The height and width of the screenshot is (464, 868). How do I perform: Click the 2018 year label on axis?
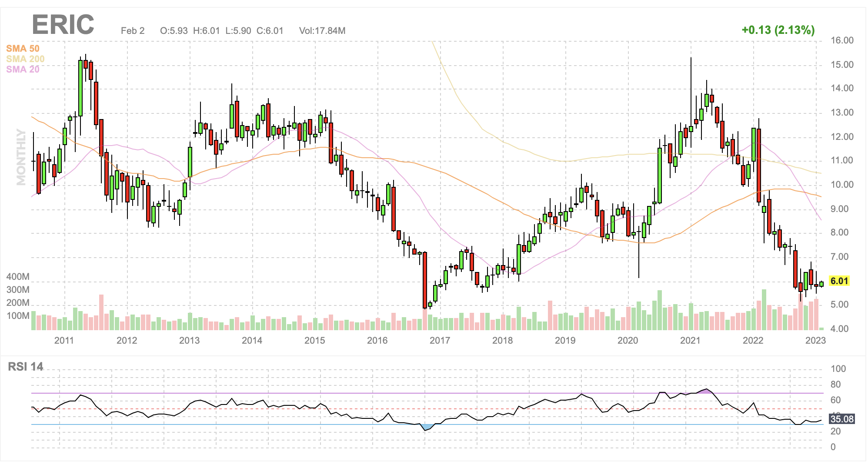(x=502, y=340)
